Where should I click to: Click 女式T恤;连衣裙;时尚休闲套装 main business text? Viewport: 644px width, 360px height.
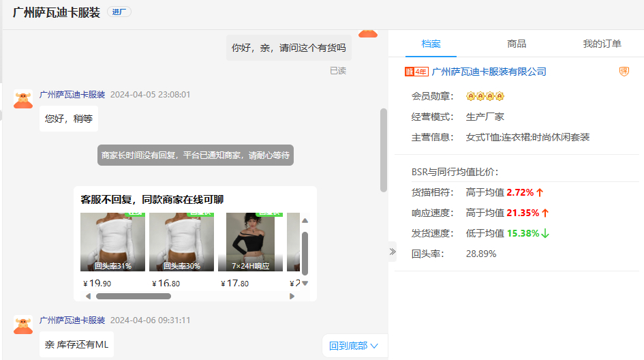point(527,137)
